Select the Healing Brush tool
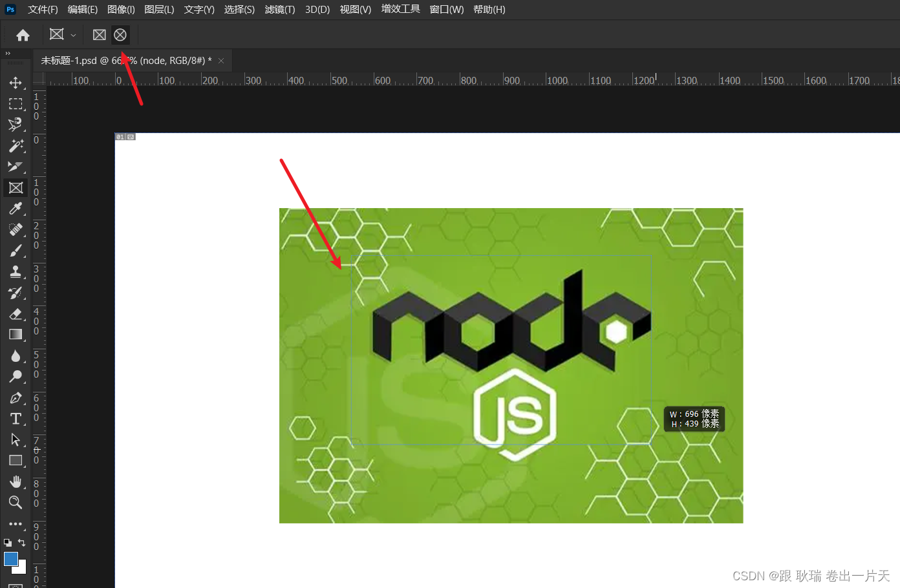 (x=16, y=230)
